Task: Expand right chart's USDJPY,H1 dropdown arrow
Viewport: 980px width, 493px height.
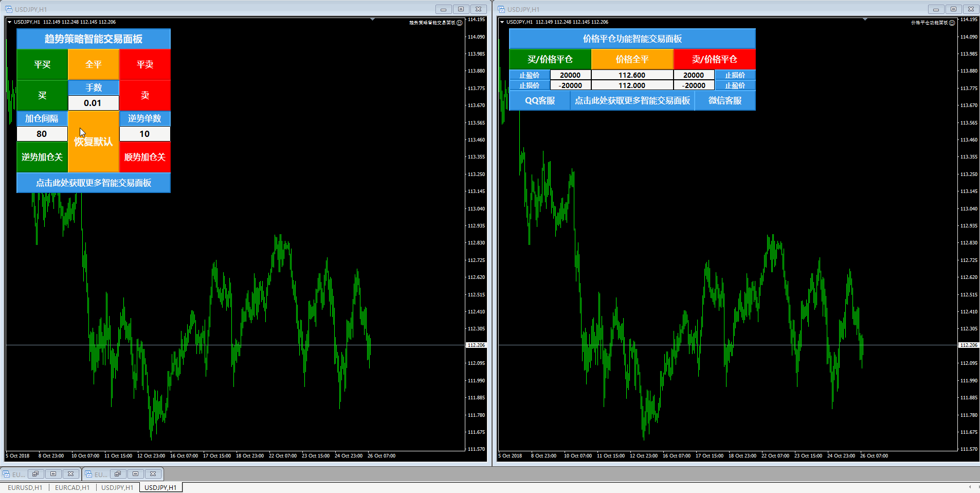Action: (502, 22)
